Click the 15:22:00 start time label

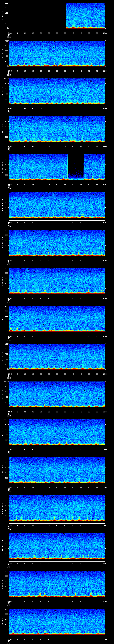pos(9,525)
